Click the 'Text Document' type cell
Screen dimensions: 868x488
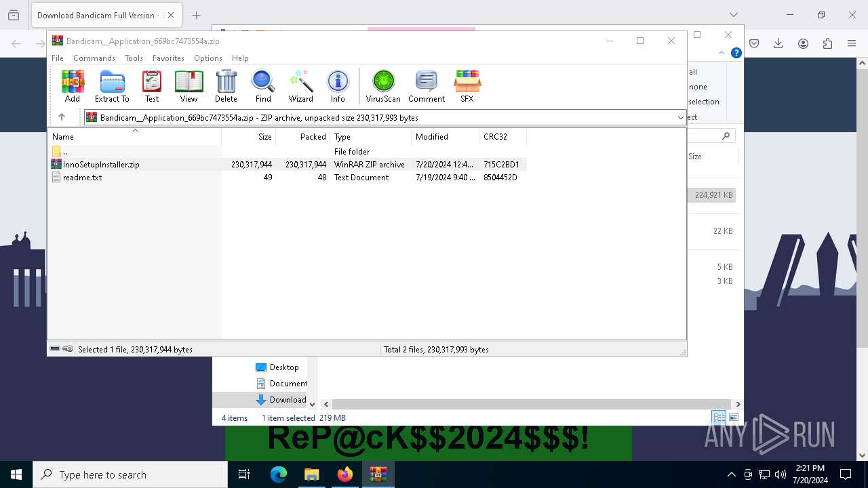361,177
